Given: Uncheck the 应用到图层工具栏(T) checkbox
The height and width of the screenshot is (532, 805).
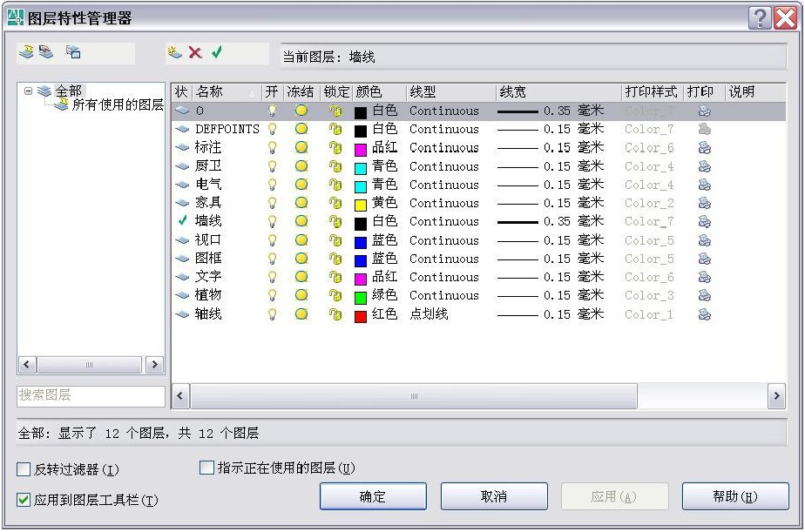Looking at the screenshot, I should [x=24, y=499].
